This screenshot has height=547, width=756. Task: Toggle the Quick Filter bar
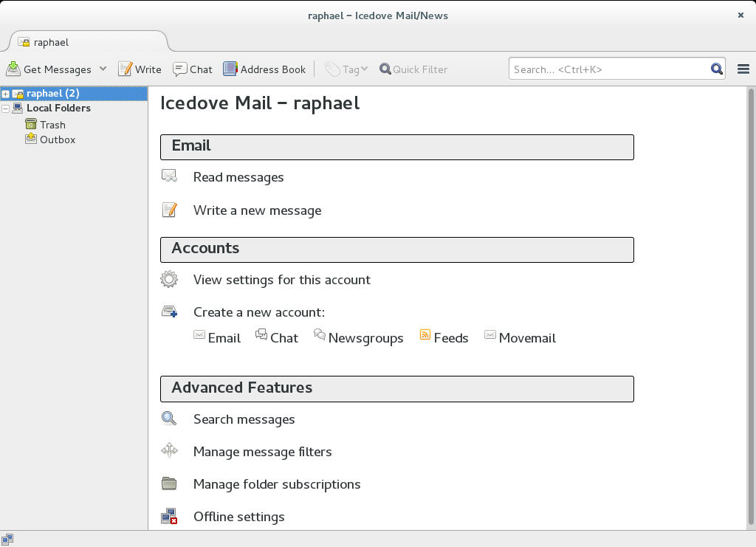[413, 69]
